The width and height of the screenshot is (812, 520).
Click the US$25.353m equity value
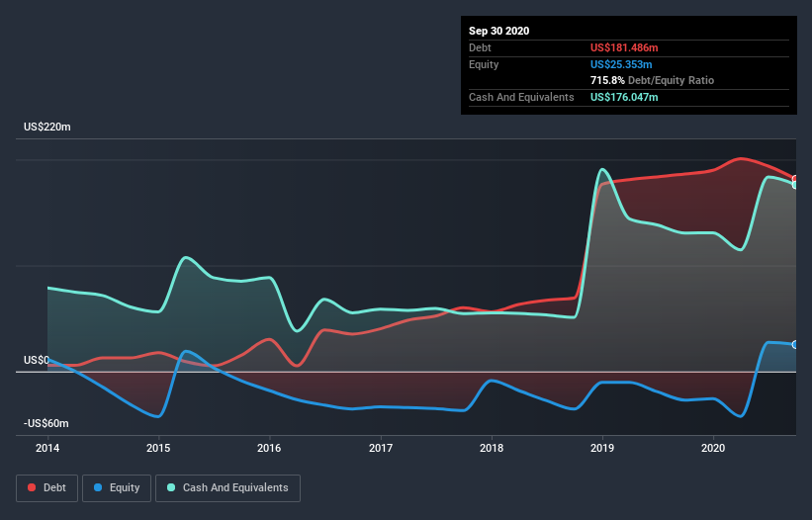coord(621,64)
